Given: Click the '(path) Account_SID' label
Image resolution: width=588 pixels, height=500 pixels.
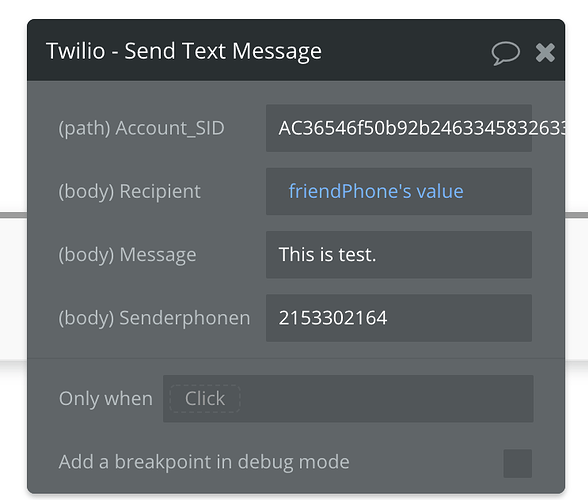Looking at the screenshot, I should [x=141, y=128].
